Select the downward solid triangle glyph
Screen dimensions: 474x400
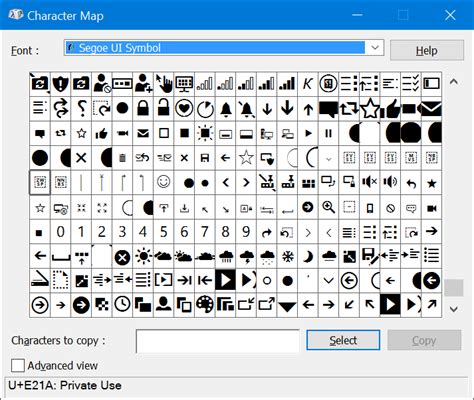point(287,305)
